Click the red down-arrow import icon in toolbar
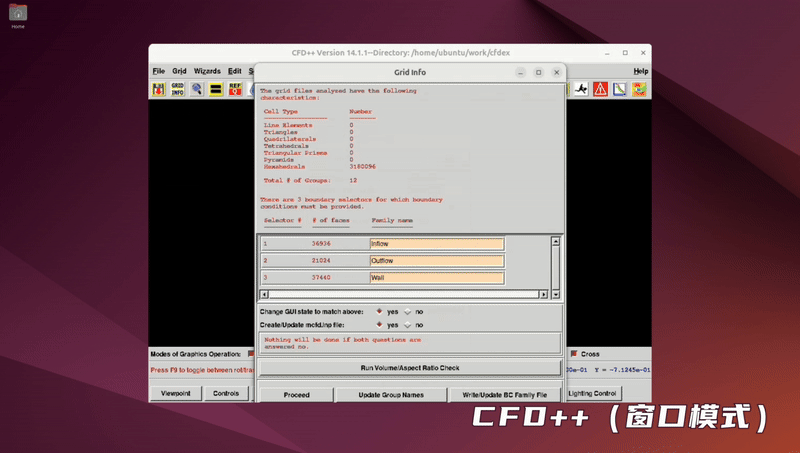Image resolution: width=800 pixels, height=453 pixels. tap(159, 89)
